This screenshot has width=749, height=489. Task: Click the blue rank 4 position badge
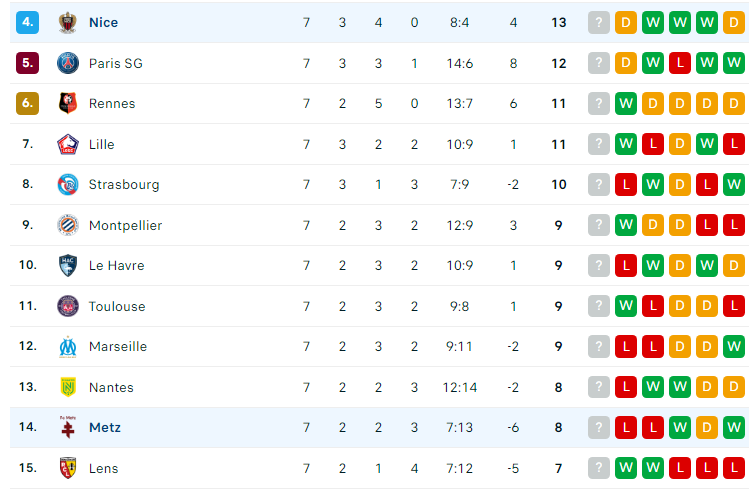28,22
